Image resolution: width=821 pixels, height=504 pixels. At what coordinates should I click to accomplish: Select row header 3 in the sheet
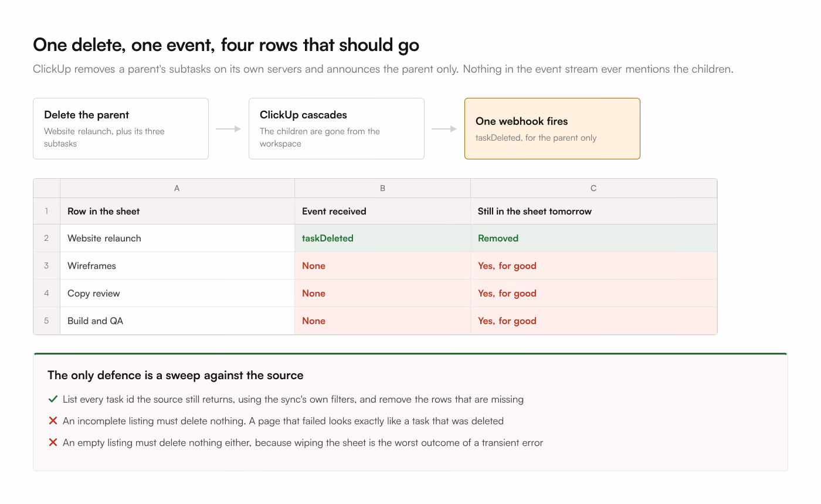[x=47, y=265]
